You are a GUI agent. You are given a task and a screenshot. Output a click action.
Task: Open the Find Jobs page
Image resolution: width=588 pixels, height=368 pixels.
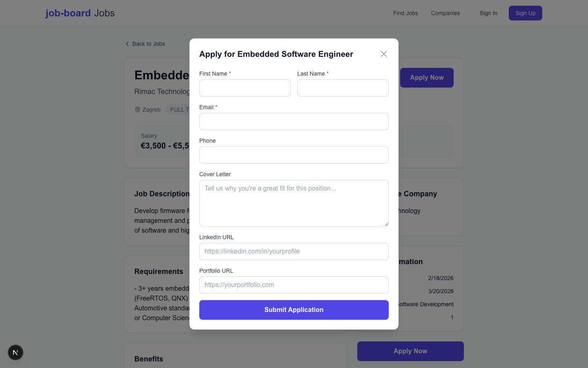(x=405, y=13)
